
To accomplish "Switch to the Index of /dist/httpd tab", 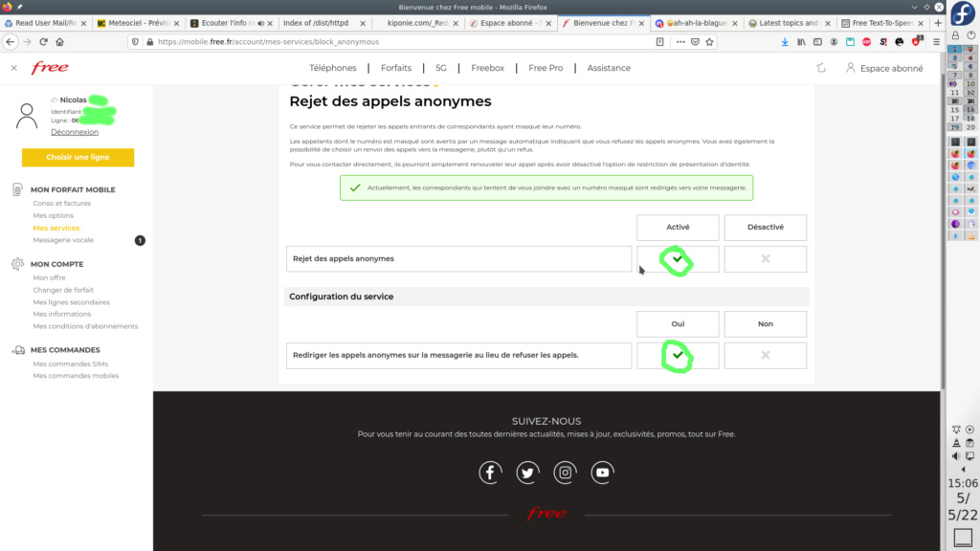I will coord(323,23).
